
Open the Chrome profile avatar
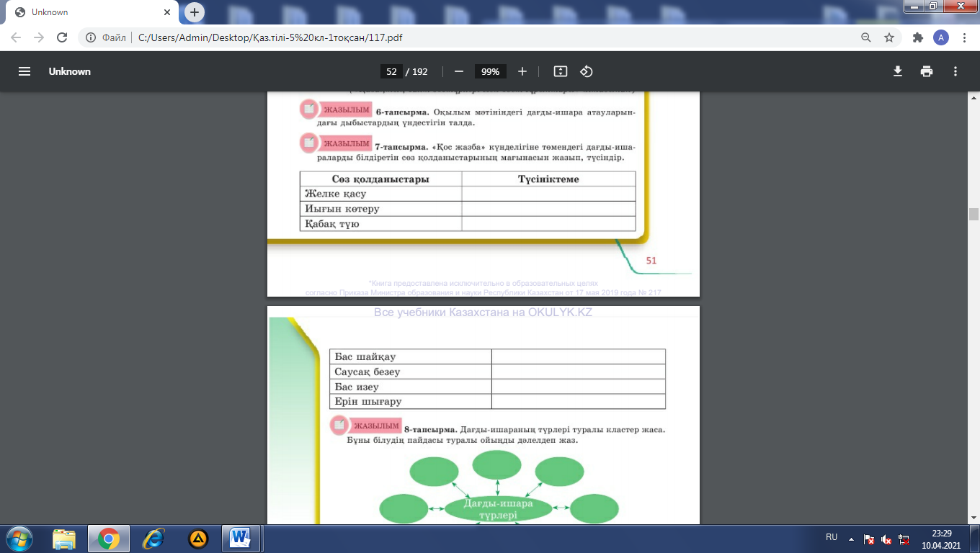[941, 37]
